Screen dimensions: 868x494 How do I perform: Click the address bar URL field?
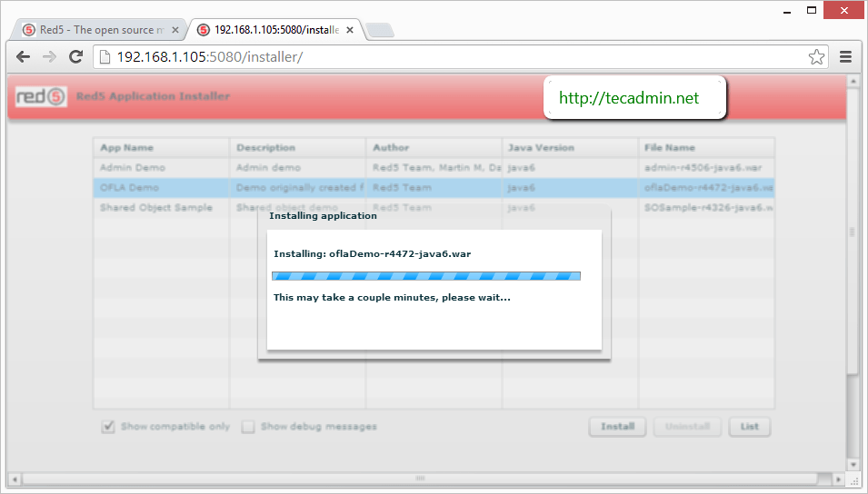[461, 56]
